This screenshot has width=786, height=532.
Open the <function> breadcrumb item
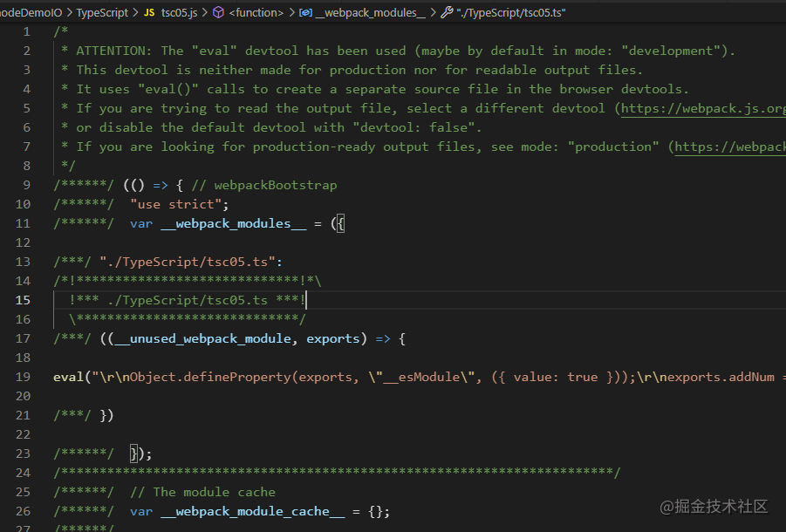(x=256, y=12)
